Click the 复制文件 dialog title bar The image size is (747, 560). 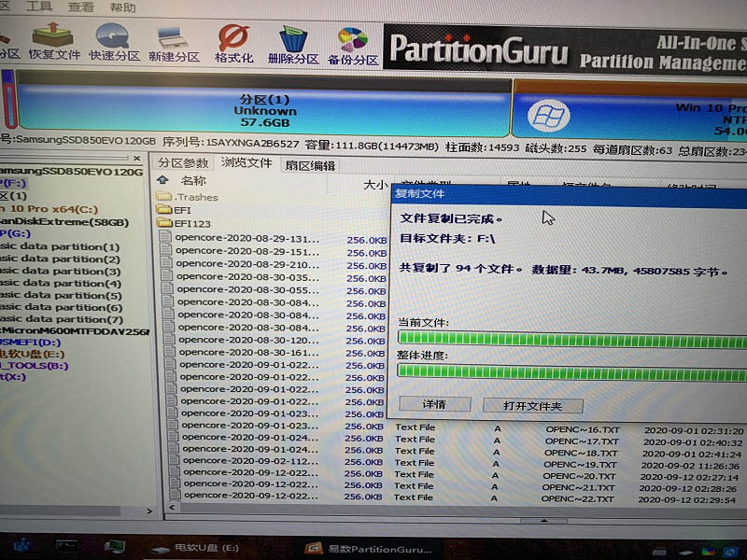(x=569, y=194)
